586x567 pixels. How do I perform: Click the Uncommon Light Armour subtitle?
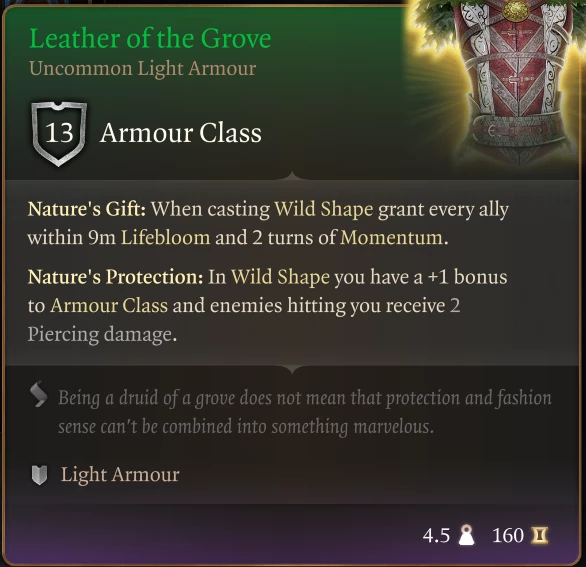click(142, 68)
